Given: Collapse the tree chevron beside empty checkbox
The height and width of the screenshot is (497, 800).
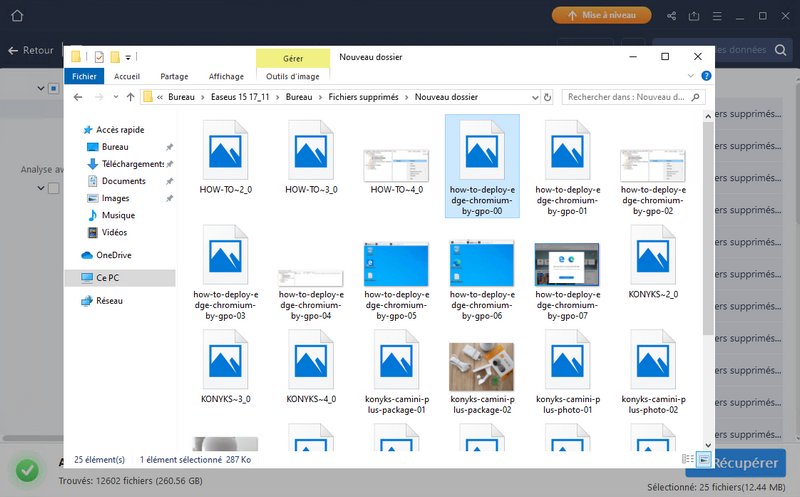Looking at the screenshot, I should pyautogui.click(x=41, y=188).
